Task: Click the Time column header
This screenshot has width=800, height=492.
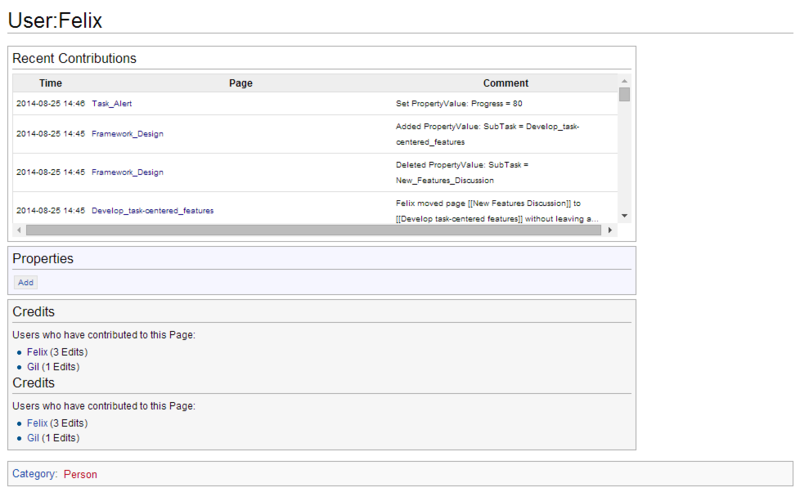Action: (50, 83)
